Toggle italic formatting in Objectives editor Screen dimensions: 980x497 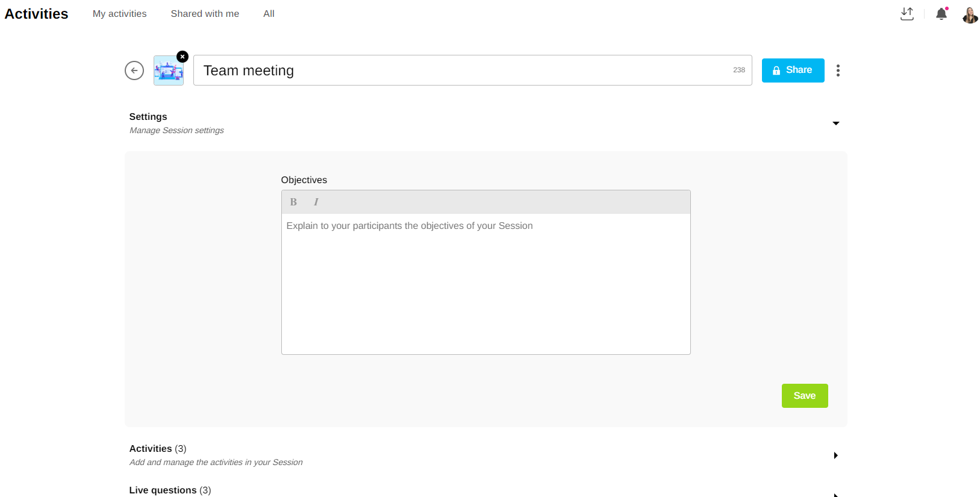pos(316,202)
